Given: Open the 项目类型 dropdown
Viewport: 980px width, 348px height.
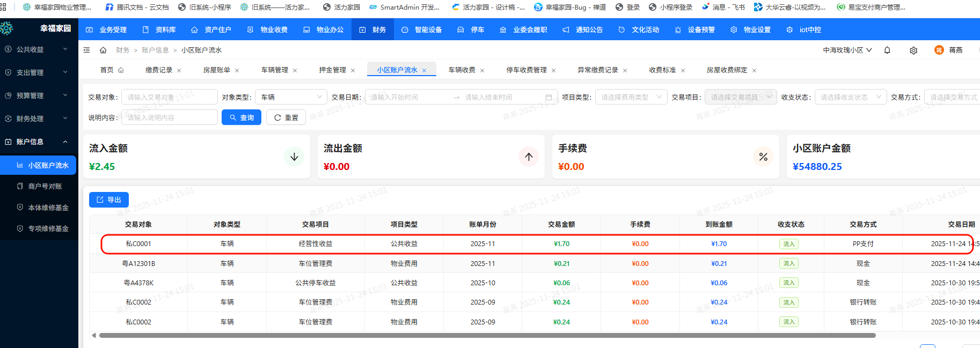Looking at the screenshot, I should [x=631, y=97].
